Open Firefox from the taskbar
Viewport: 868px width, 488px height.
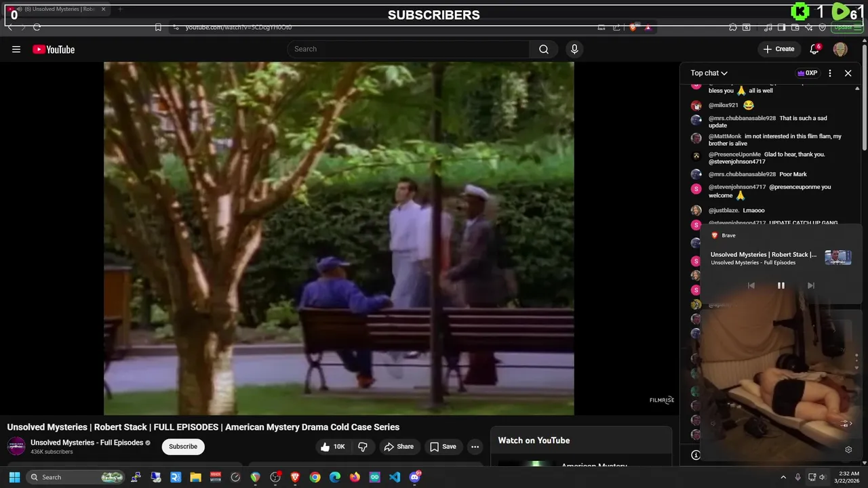355,477
